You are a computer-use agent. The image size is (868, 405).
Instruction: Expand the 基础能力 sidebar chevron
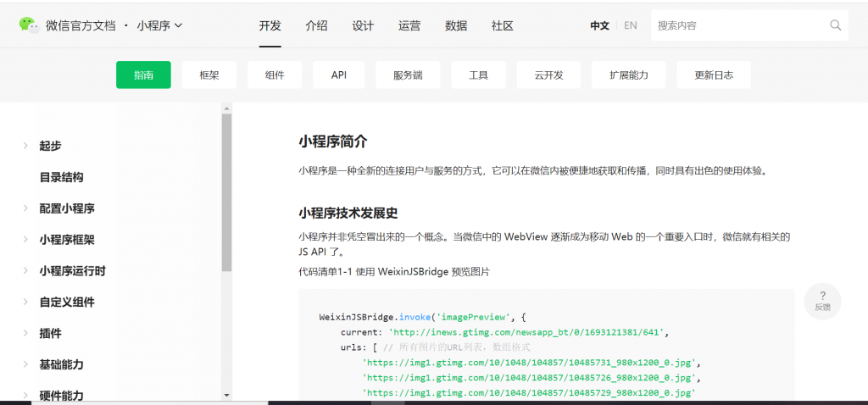point(25,364)
